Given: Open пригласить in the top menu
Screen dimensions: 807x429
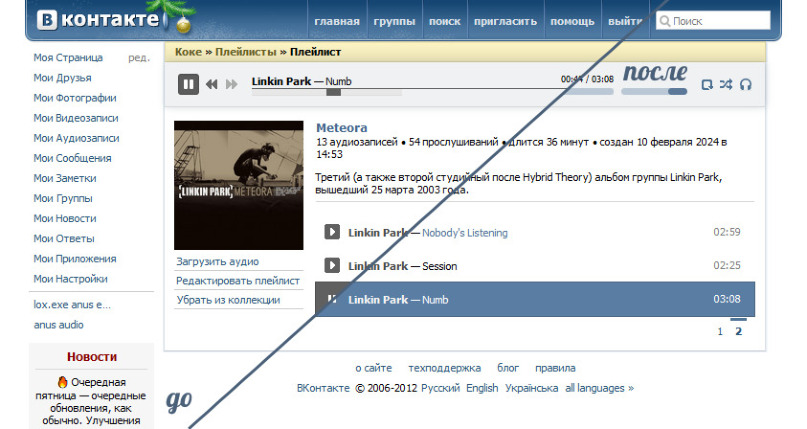Looking at the screenshot, I should point(505,22).
